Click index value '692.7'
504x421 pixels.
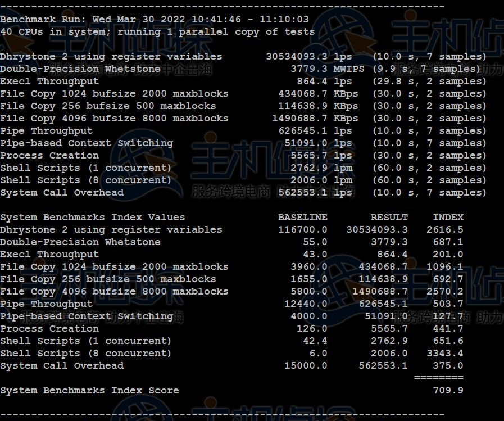click(x=448, y=279)
